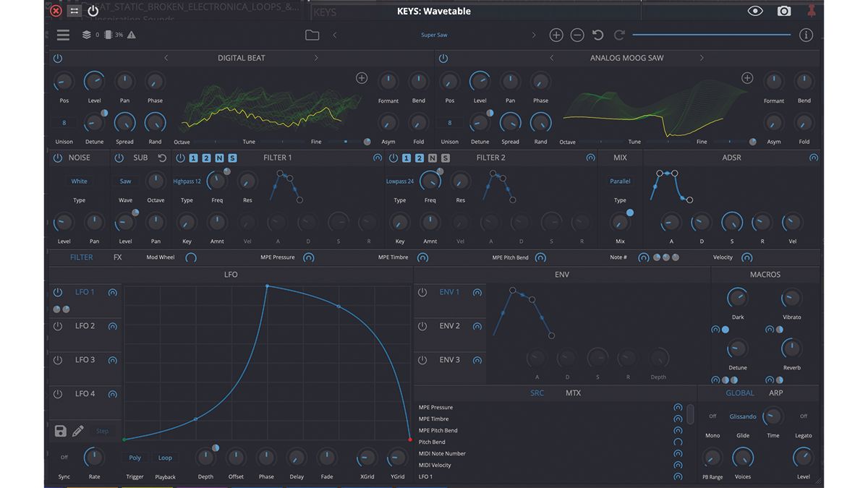The height and width of the screenshot is (488, 868).
Task: Toggle the NOISE module power button
Action: [x=57, y=157]
